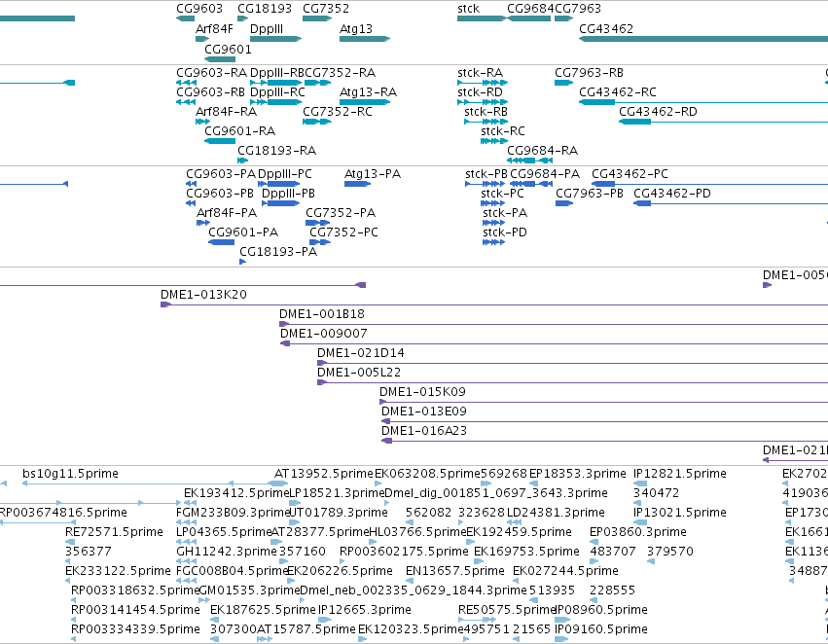Click BAC clone DME1-015K09

[422, 392]
